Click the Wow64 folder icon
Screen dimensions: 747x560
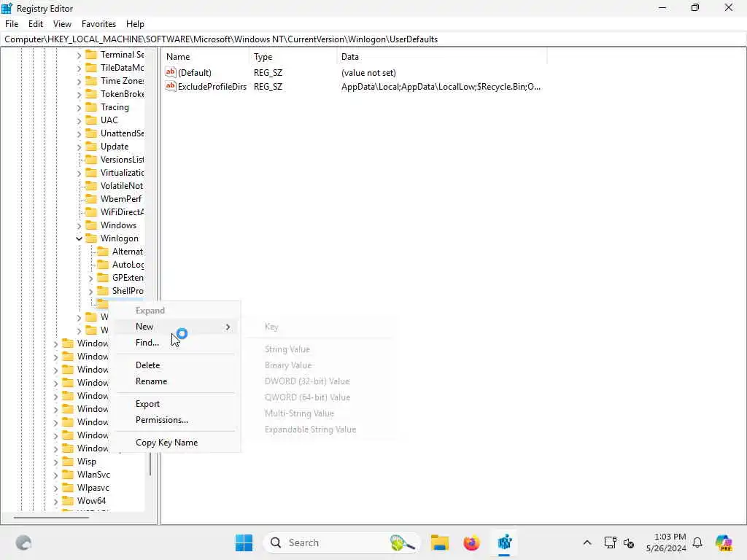click(68, 500)
